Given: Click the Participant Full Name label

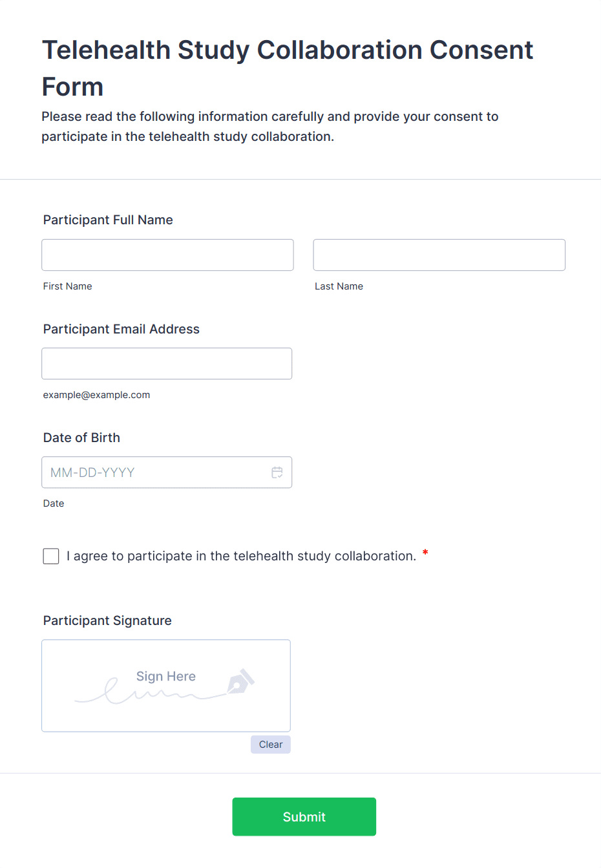Looking at the screenshot, I should pyautogui.click(x=108, y=220).
